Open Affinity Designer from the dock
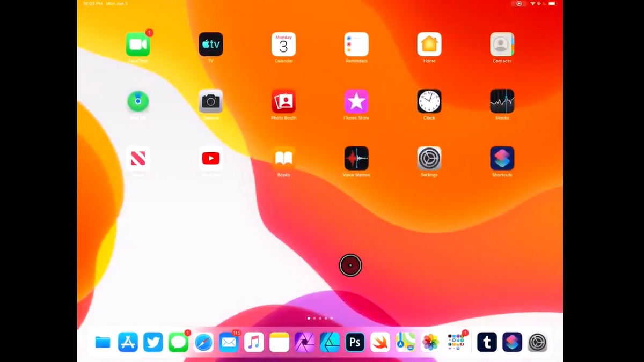The image size is (644, 362). coord(330,342)
